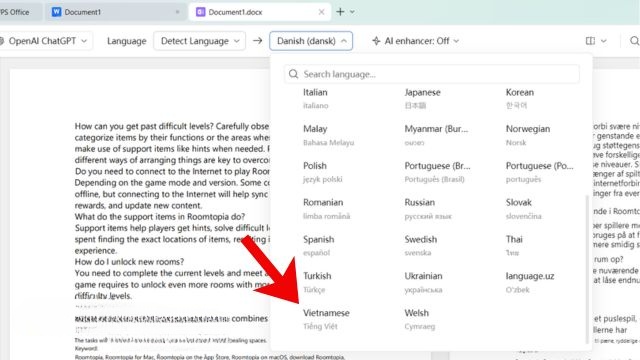Click the search icon at top right
This screenshot has height=360, width=640.
point(634,41)
